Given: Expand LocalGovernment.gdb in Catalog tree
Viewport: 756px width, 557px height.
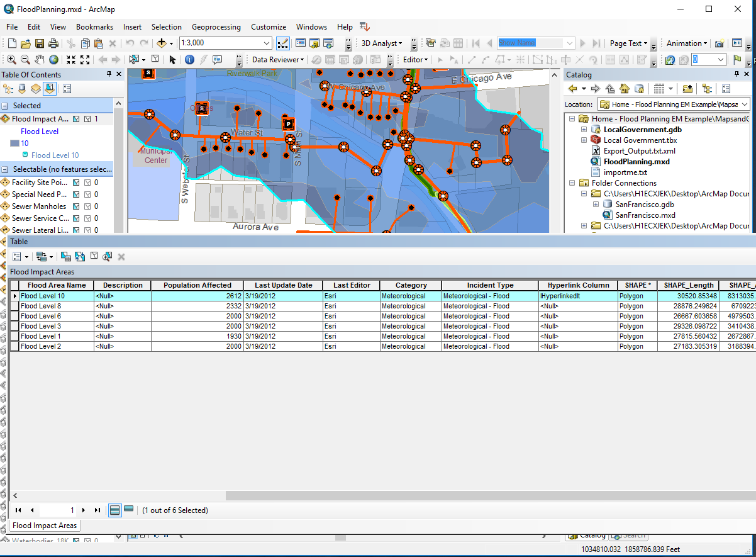Looking at the screenshot, I should pos(584,130).
